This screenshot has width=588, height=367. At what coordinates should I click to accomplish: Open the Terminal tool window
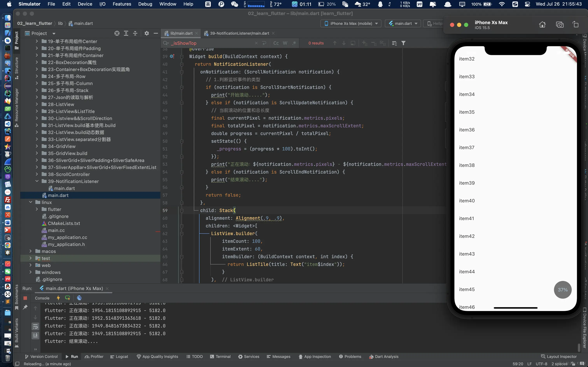pyautogui.click(x=220, y=357)
